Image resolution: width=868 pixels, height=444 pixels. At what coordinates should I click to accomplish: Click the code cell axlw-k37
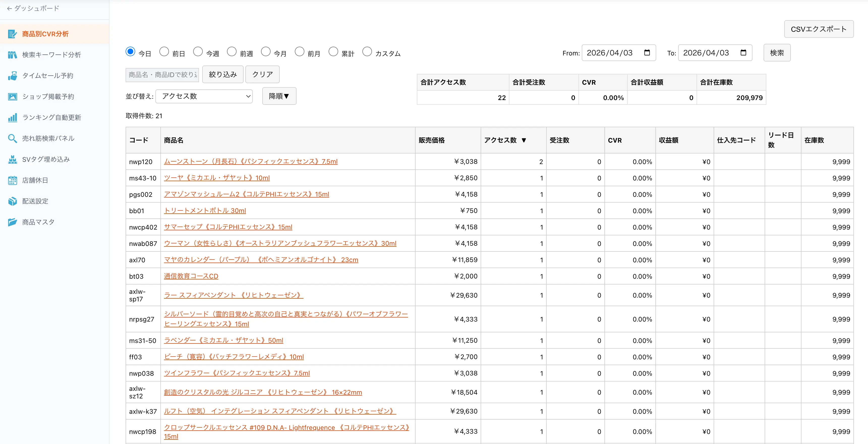tap(143, 412)
